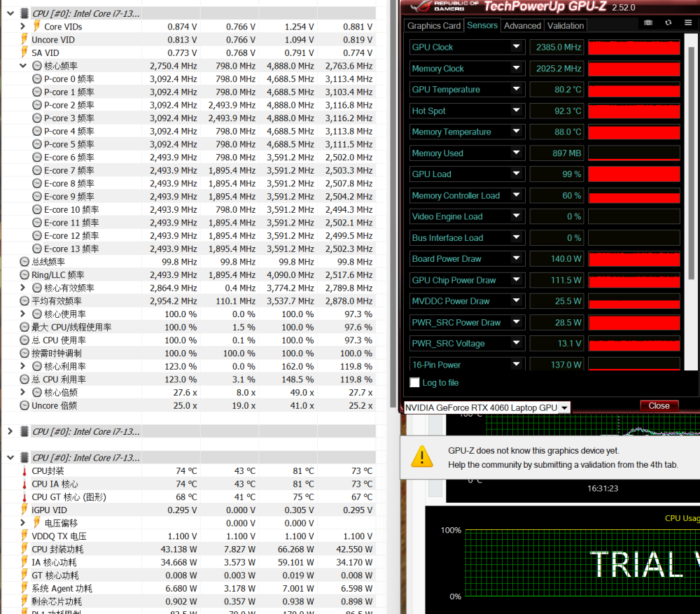The image size is (700, 614).
Task: Click the yellow warning icon in notification
Action: point(422,456)
